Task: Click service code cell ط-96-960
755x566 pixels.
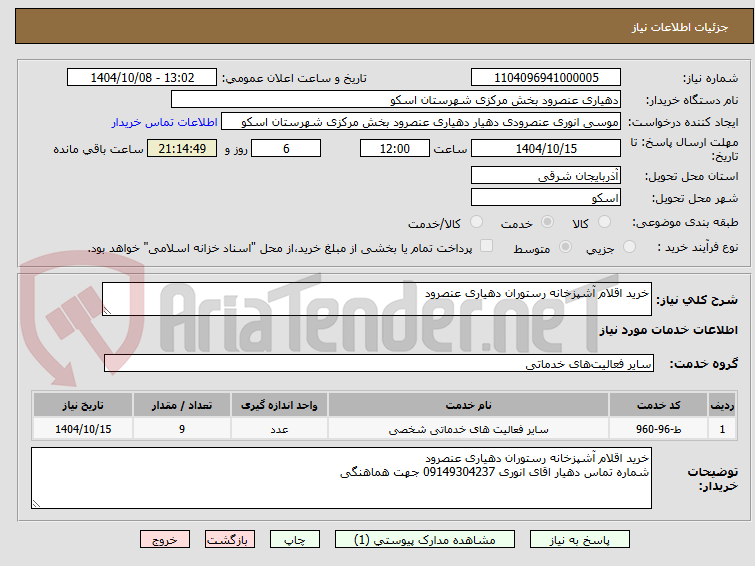Action: (658, 429)
